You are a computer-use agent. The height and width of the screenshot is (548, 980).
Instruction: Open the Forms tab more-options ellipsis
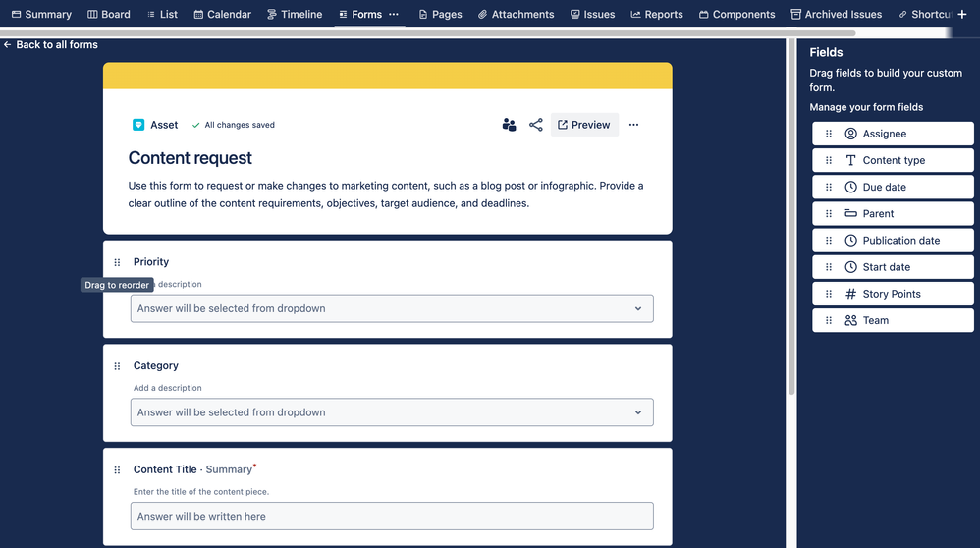point(393,14)
